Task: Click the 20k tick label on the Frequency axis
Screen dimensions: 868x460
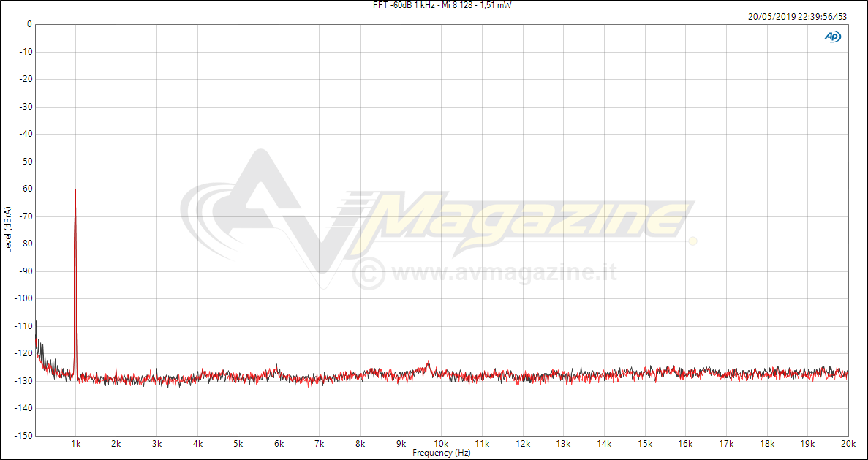Action: coord(848,444)
